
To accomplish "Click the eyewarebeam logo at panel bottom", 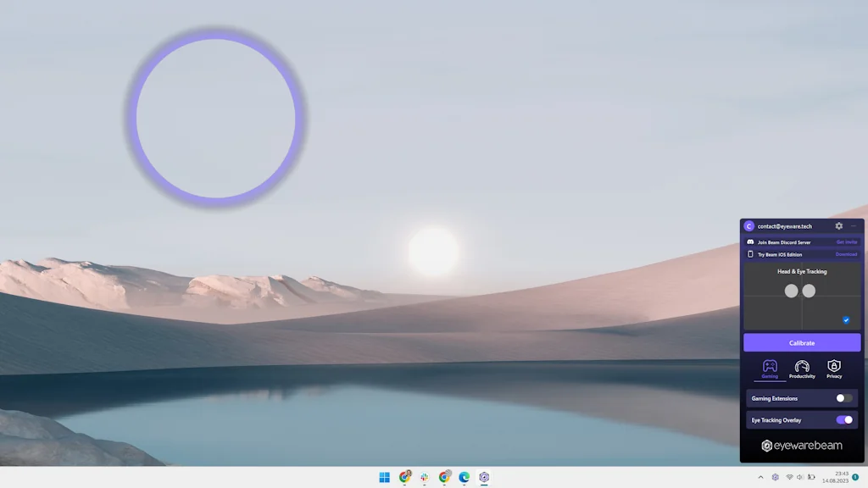I will click(x=802, y=445).
